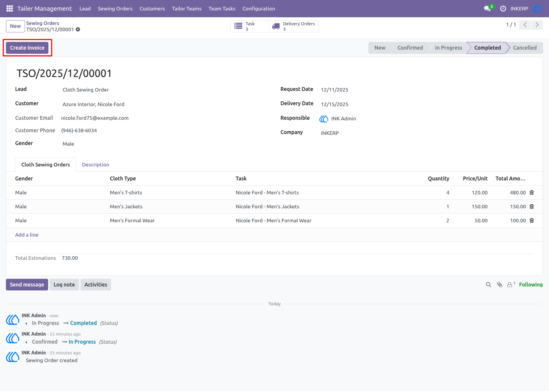
Task: Set status to In Progress stage
Action: pyautogui.click(x=448, y=48)
